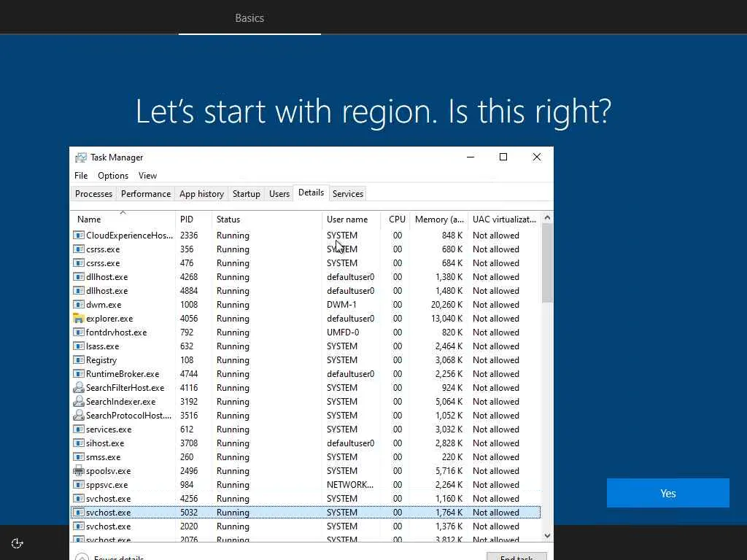The image size is (747, 560).
Task: Click PID 2336 cell
Action: point(189,236)
